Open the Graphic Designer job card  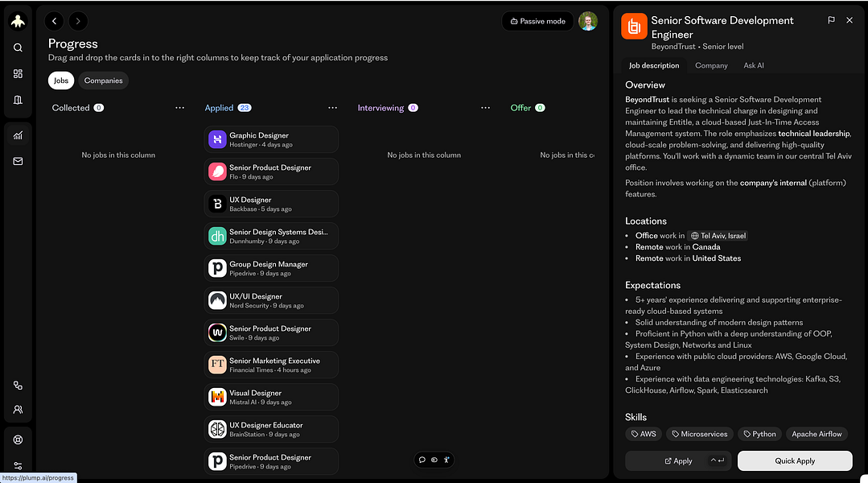tap(271, 139)
